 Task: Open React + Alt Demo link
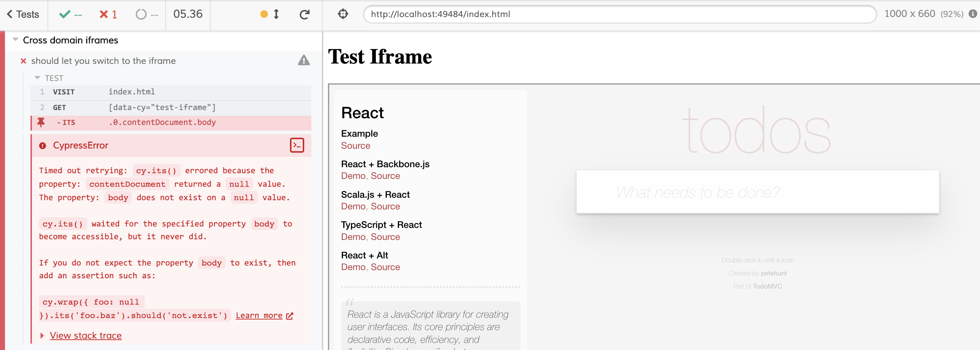(353, 267)
